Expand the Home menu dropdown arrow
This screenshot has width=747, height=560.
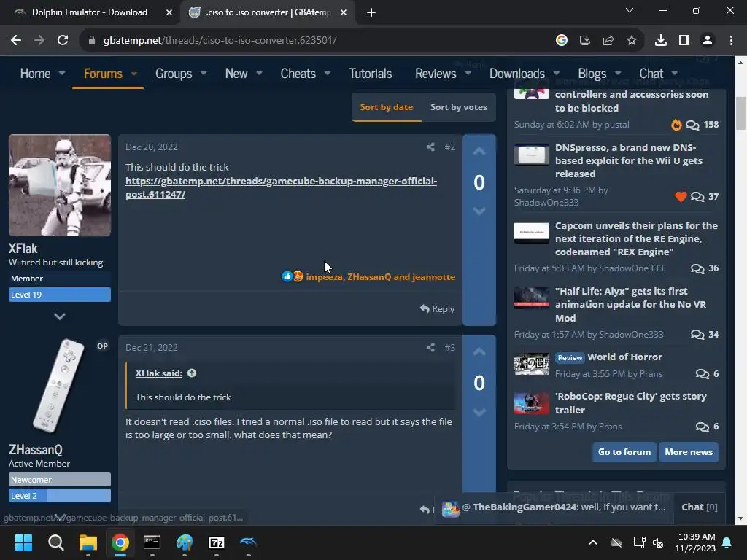click(62, 74)
